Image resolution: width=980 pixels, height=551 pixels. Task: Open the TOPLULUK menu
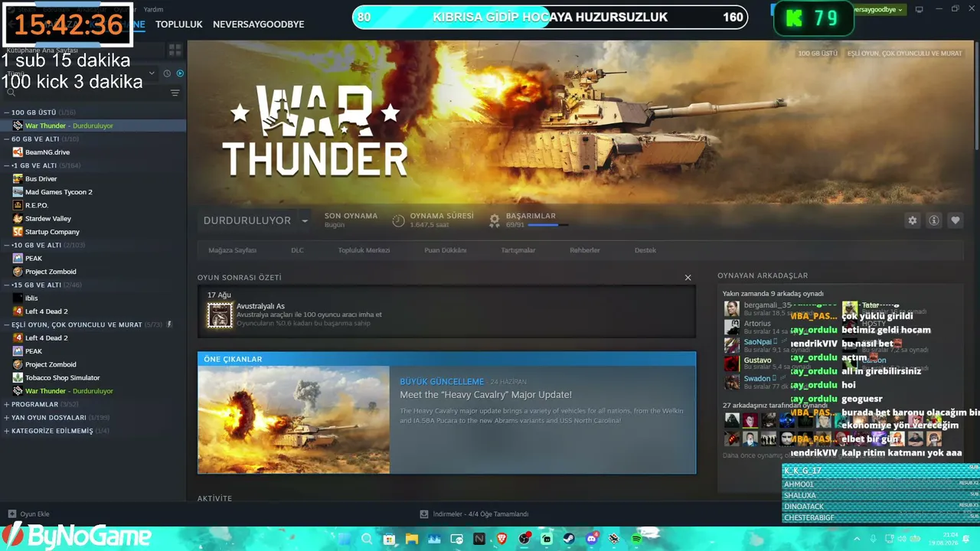[179, 24]
